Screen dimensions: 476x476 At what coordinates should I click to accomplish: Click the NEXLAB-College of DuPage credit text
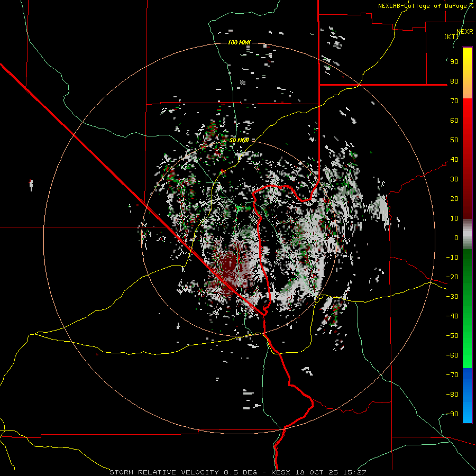tap(426, 6)
